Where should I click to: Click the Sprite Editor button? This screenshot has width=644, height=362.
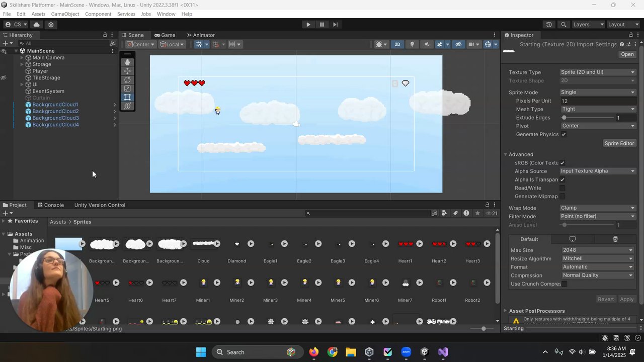pos(619,143)
